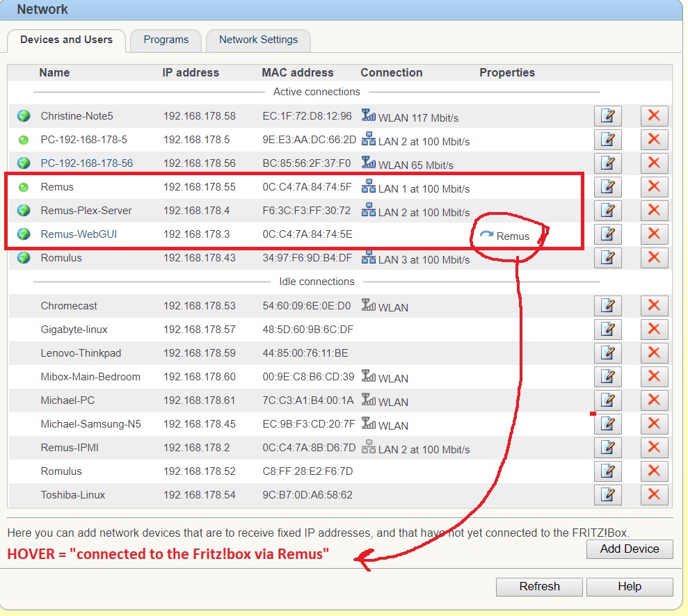Delete the Michael-Samsung-N5 entry

click(x=654, y=424)
